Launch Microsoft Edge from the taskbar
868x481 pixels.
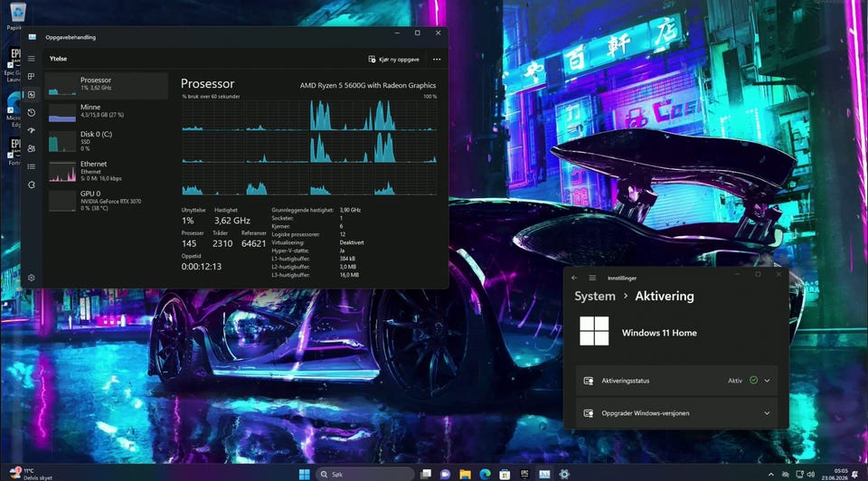pyautogui.click(x=485, y=475)
